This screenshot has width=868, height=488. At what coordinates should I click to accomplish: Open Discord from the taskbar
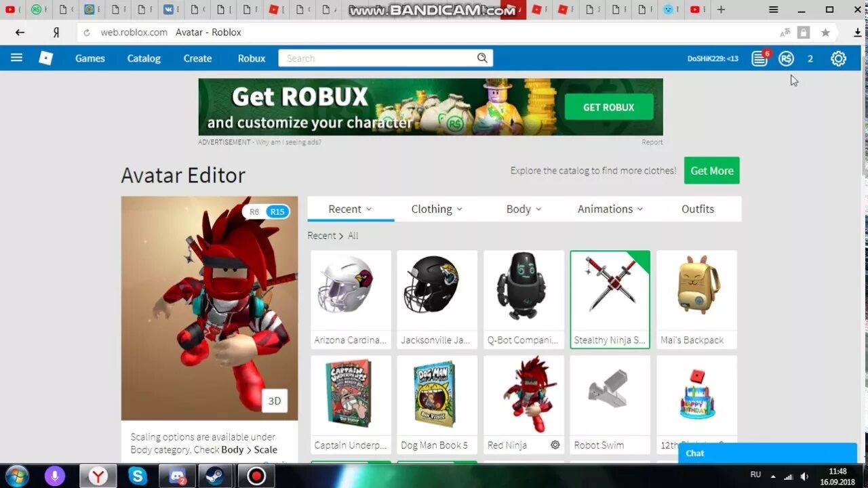pos(178,476)
